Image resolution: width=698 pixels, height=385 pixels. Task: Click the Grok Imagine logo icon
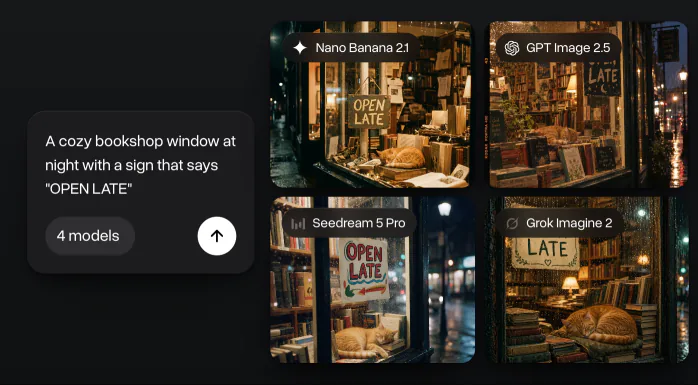512,223
